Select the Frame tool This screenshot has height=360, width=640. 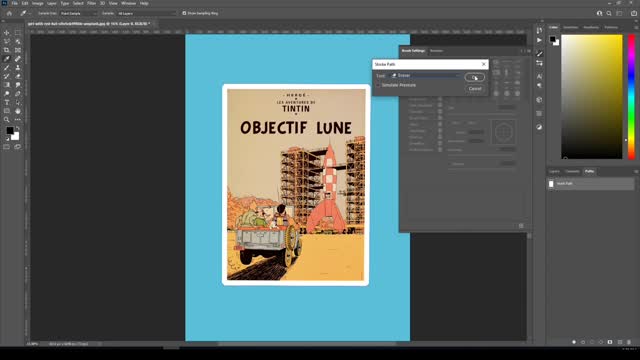click(18, 50)
